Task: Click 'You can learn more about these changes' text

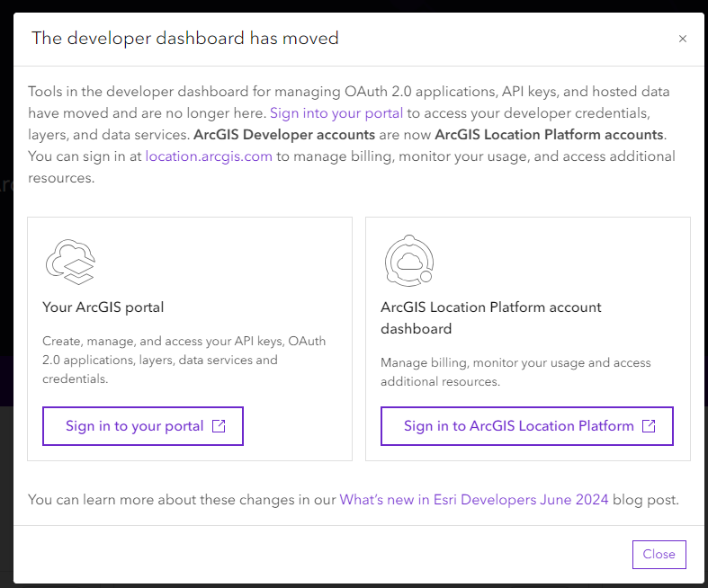Action: pyautogui.click(x=182, y=499)
